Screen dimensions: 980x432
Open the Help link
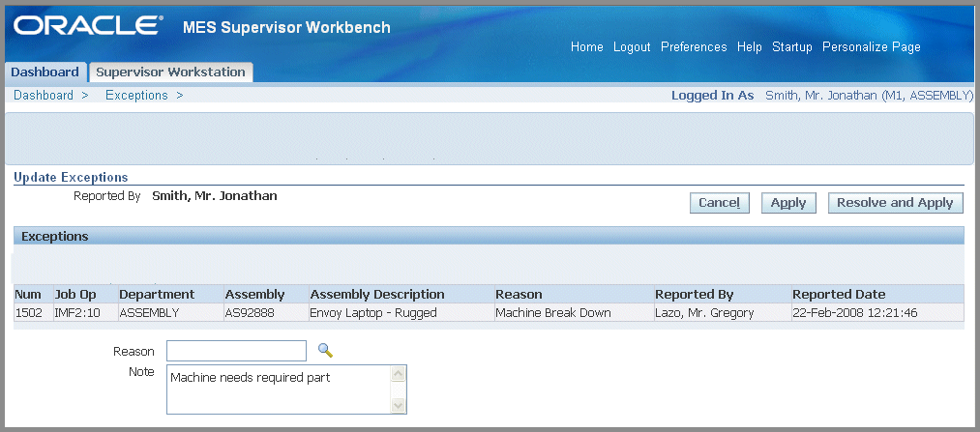(x=750, y=46)
